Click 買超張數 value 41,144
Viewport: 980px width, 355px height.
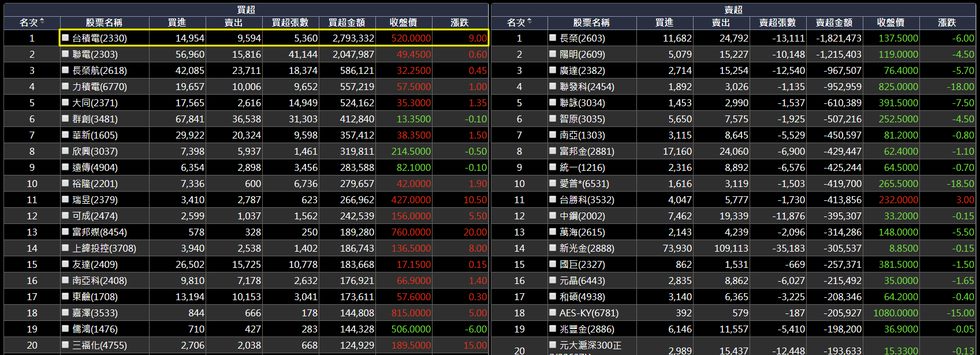303,54
